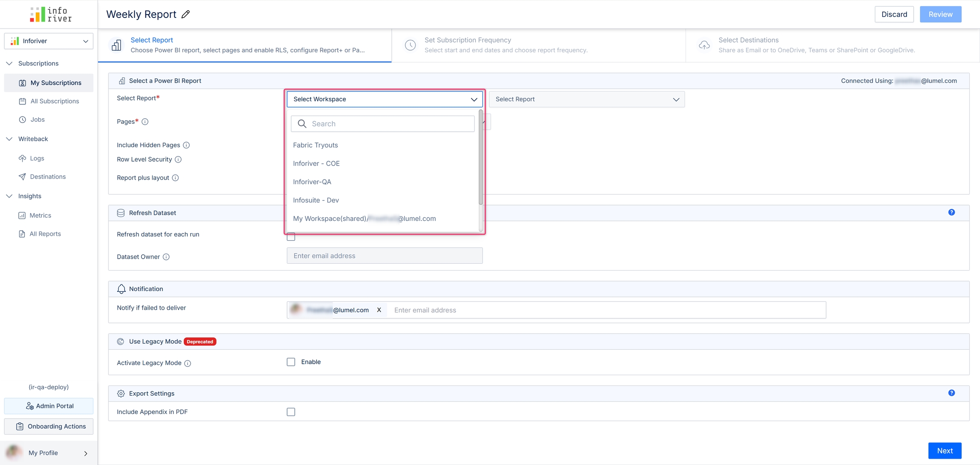Choose Inforiver-QA from workspace list
This screenshot has height=465, width=980.
[312, 182]
